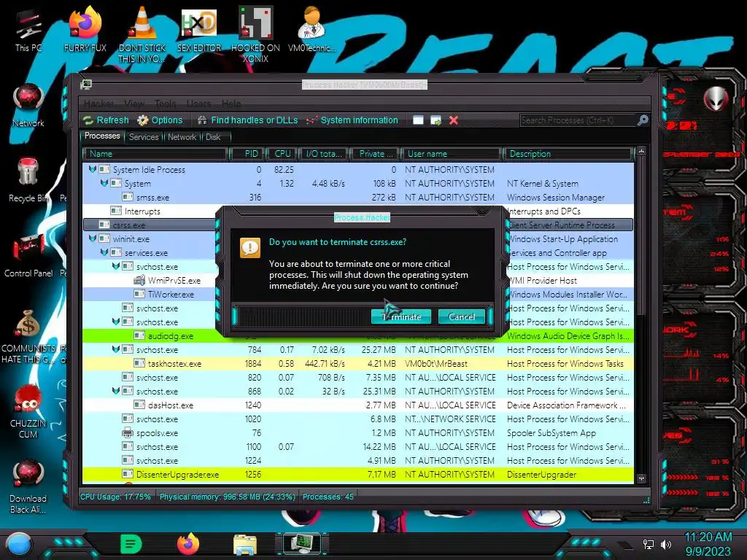
Task: Sort by Description column header
Action: pos(568,154)
